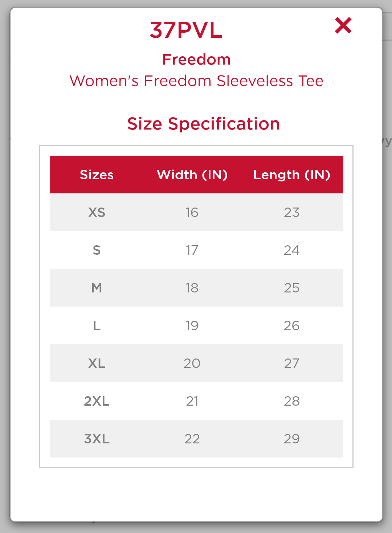The height and width of the screenshot is (533, 392).
Task: Click the Size Specification heading
Action: pos(203,124)
